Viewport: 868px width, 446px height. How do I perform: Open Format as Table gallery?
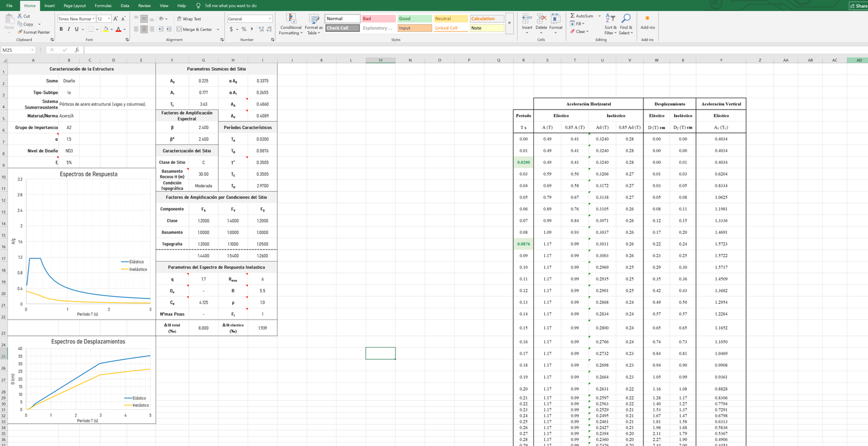(x=314, y=24)
